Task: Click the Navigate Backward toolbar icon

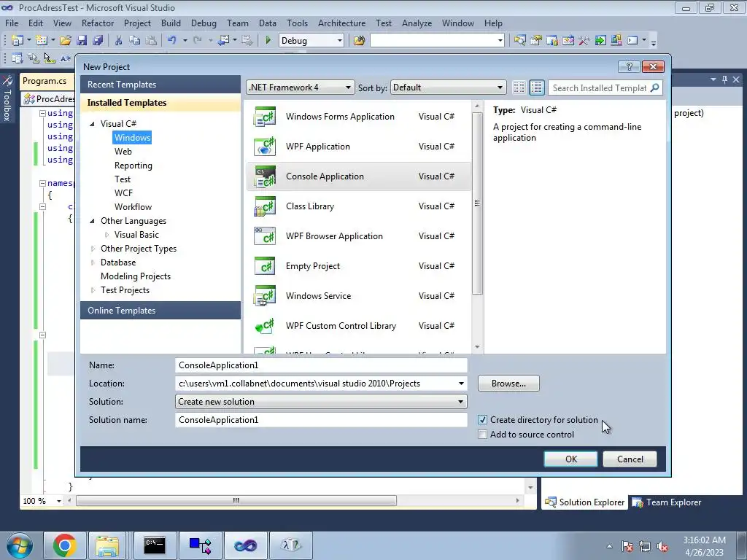Action: tap(223, 41)
